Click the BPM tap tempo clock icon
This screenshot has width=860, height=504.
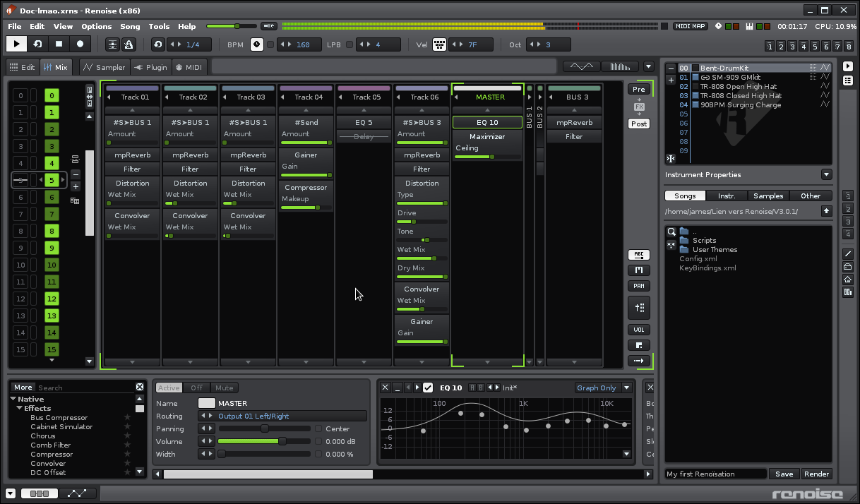tap(257, 44)
